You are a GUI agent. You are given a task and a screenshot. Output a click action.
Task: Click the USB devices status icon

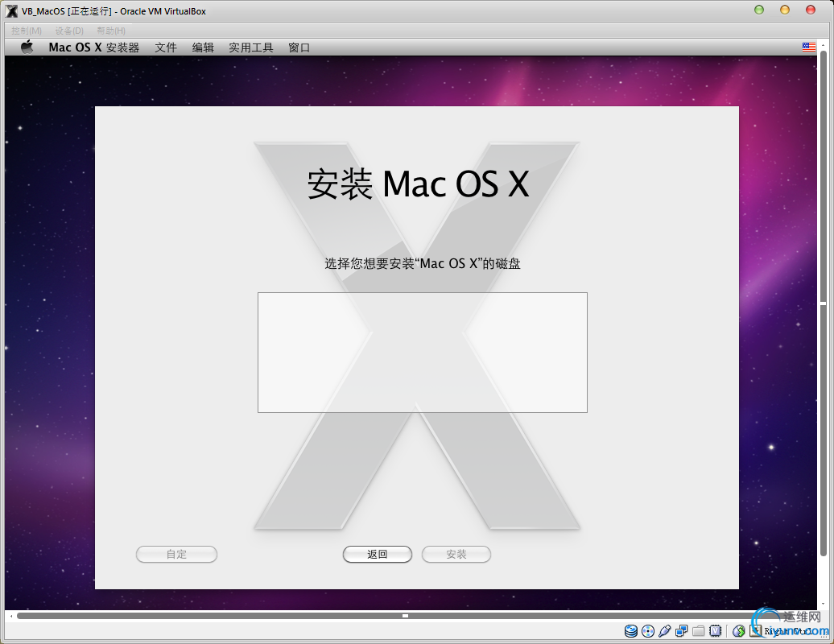[664, 631]
